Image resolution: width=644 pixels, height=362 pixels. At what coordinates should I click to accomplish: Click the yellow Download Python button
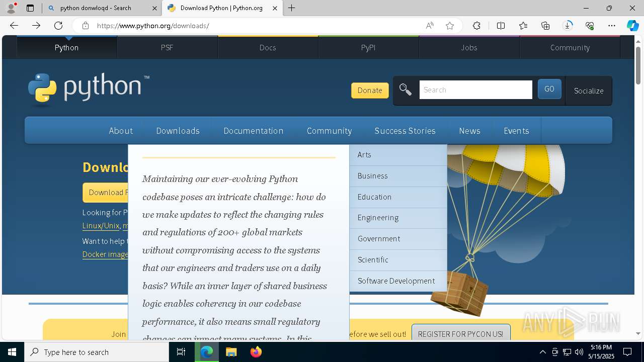[106, 193]
